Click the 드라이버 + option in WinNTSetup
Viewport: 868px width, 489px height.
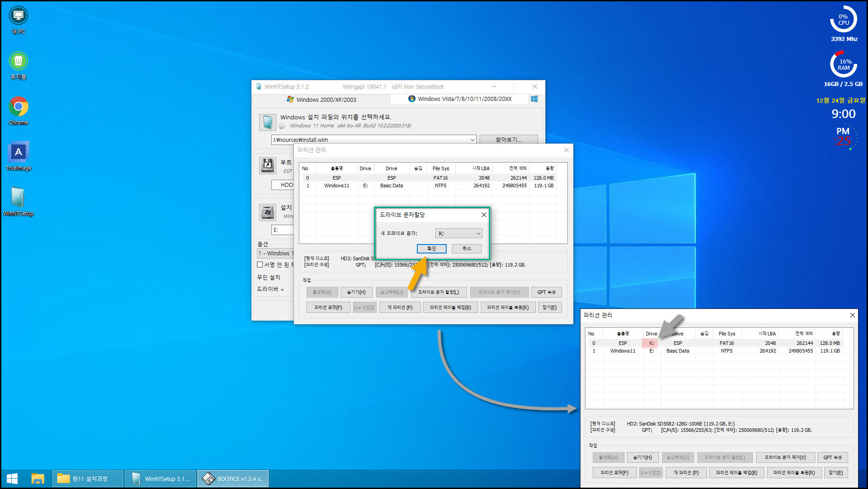click(x=270, y=289)
